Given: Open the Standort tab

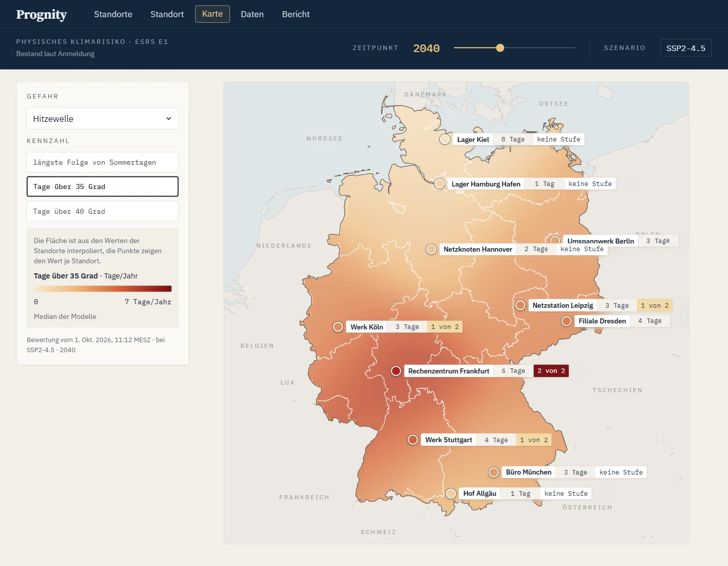Looking at the screenshot, I should click(167, 14).
